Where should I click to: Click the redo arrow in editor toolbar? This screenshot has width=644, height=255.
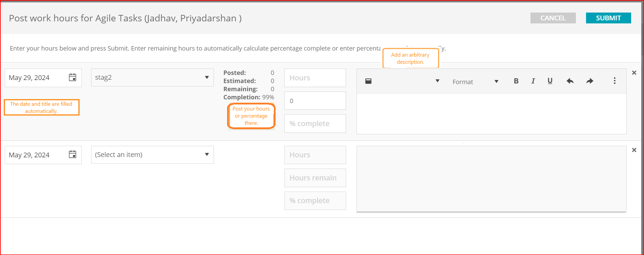pyautogui.click(x=590, y=81)
